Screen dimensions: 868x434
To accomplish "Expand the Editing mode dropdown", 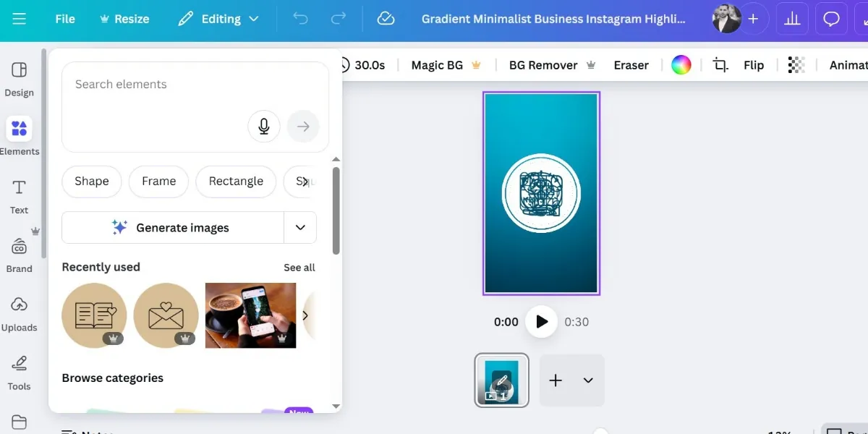I will [218, 19].
